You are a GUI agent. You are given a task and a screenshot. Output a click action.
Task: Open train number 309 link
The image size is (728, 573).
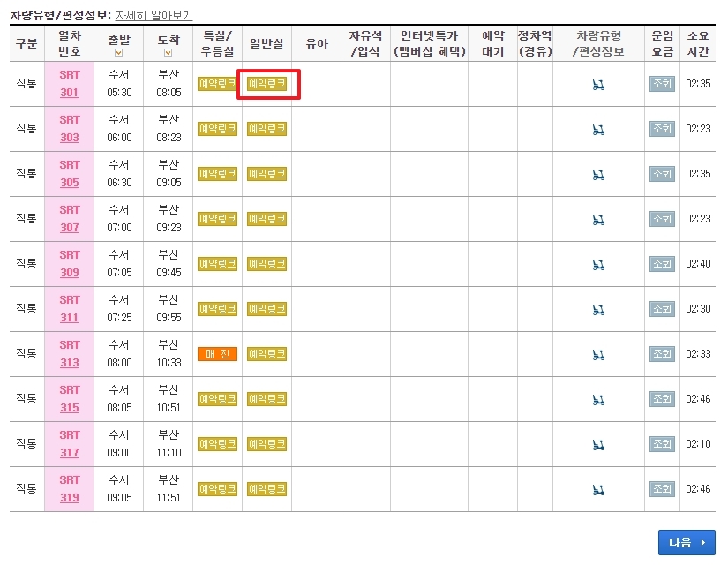coord(69,273)
